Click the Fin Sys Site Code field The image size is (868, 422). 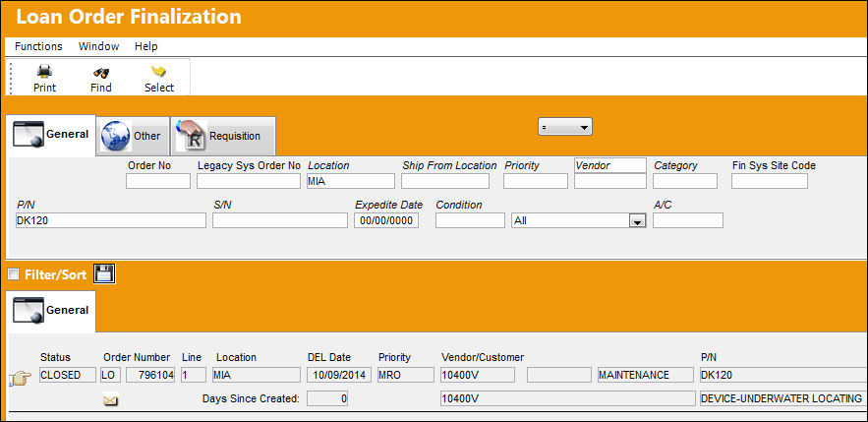tap(770, 181)
